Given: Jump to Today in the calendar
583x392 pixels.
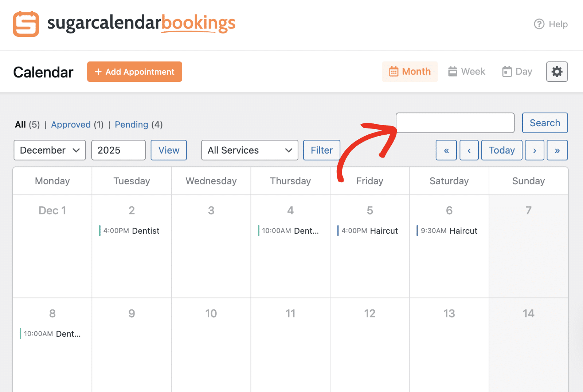Looking at the screenshot, I should click(501, 150).
